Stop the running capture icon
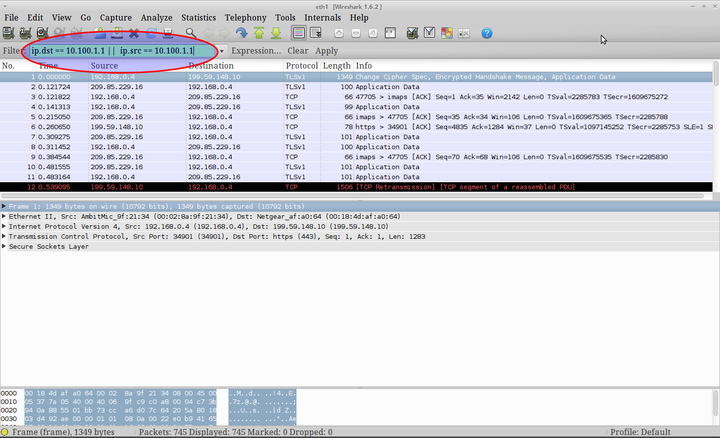This screenshot has height=438, width=720. pyautogui.click(x=59, y=33)
